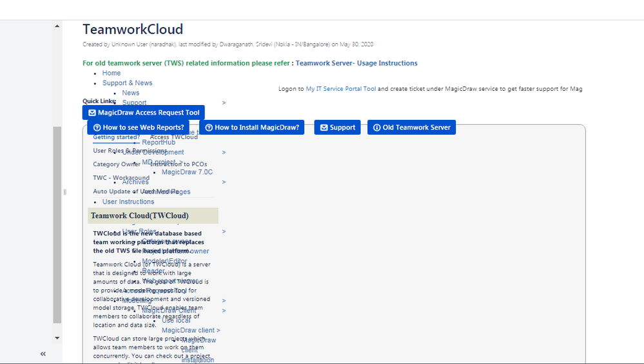Select the Access TWCloud tab
Screen dimensions: 644x364
174,137
